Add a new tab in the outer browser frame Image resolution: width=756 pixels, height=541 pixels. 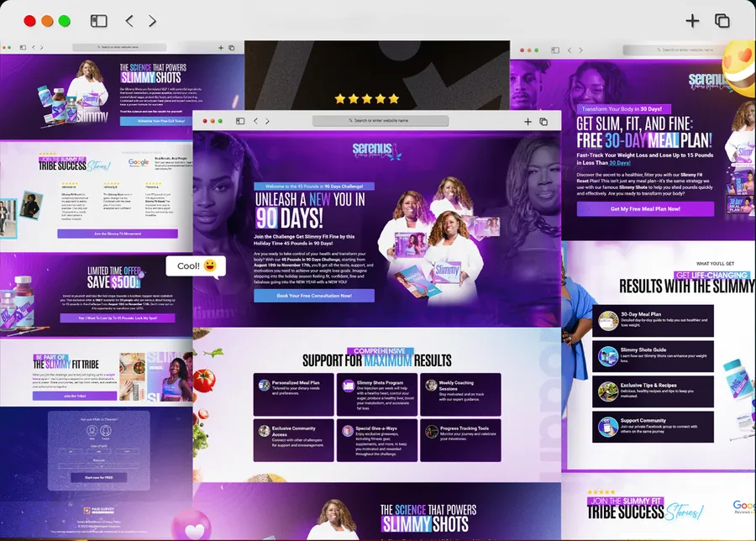(x=692, y=21)
